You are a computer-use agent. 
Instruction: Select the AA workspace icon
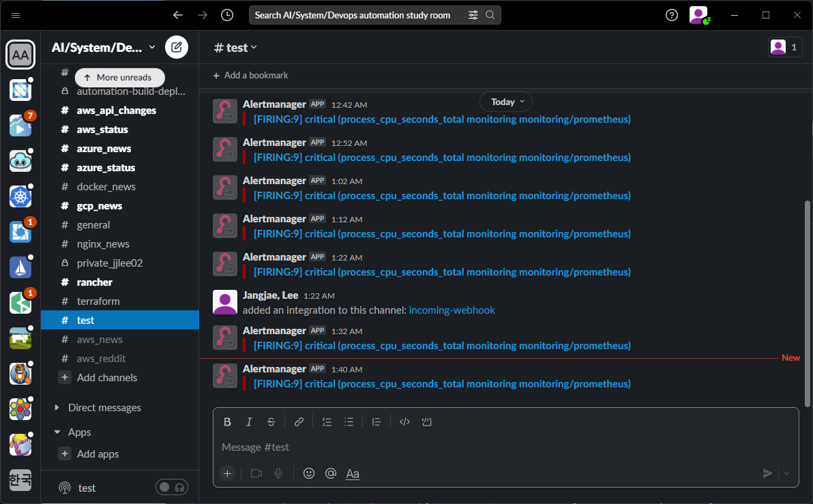pos(20,55)
